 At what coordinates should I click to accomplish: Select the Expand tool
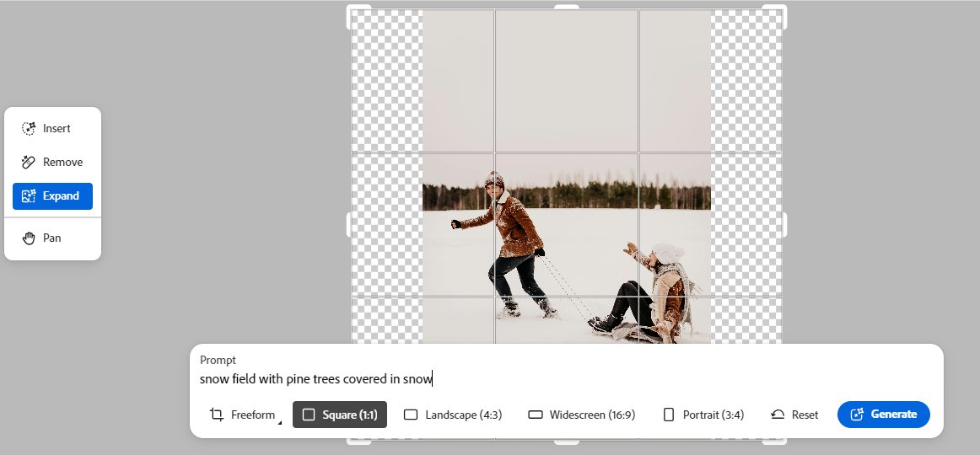[52, 196]
